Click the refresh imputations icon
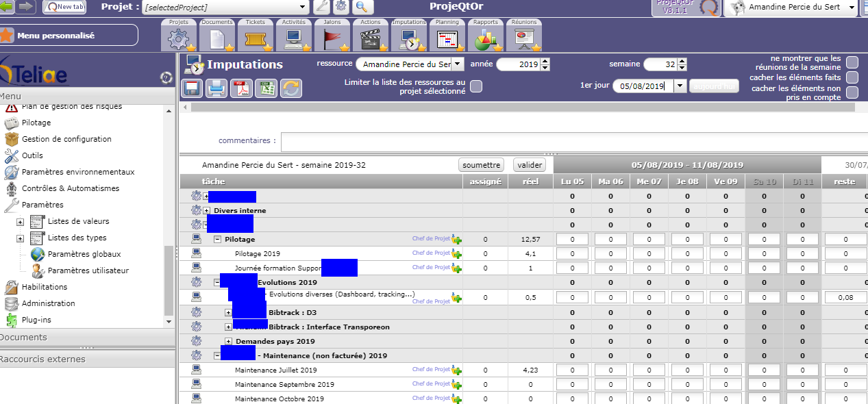Screen dimensions: 868x404 [290, 88]
